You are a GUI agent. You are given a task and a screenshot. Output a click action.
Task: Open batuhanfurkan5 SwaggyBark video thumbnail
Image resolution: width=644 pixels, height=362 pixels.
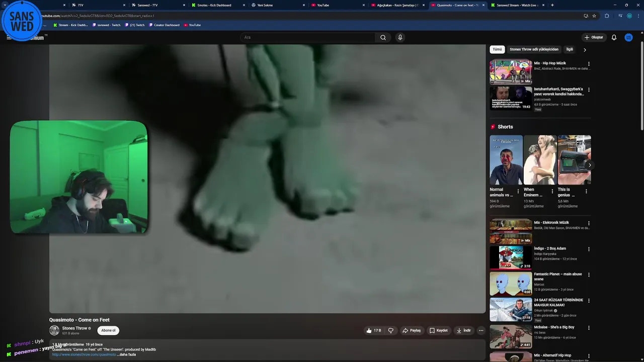511,98
